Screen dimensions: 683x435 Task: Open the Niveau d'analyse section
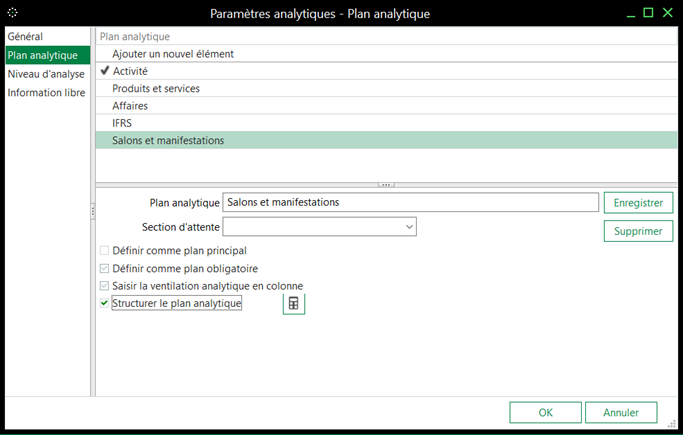(x=46, y=74)
